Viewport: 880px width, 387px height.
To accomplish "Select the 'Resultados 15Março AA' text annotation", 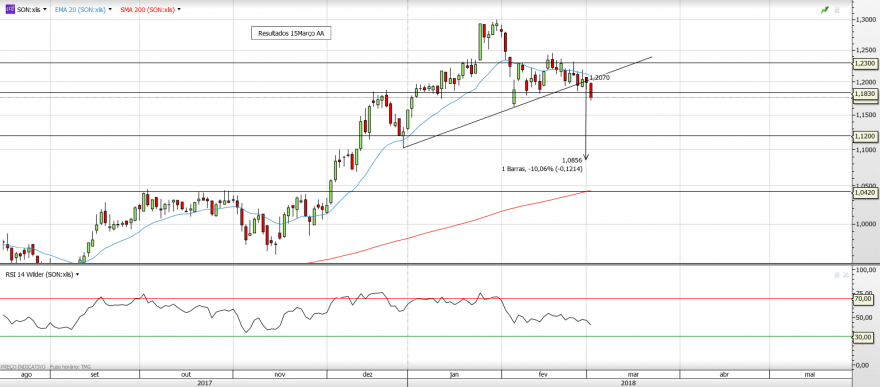I will 291,34.
